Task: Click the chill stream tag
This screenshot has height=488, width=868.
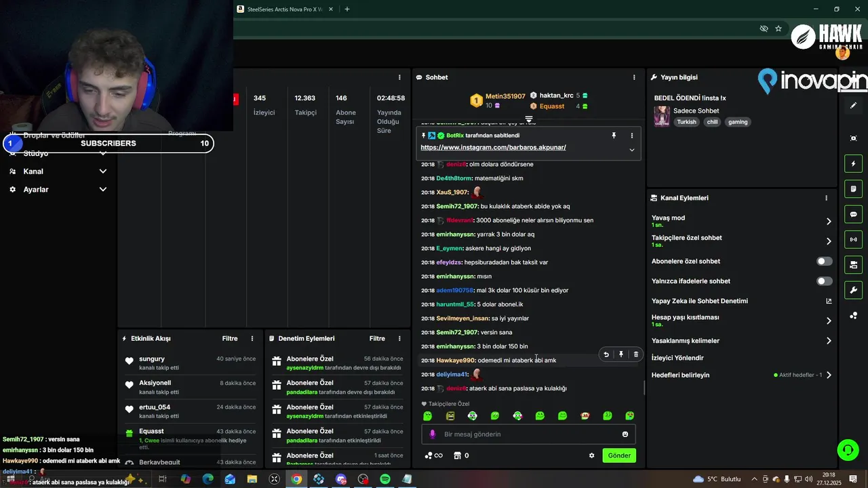Action: 712,122
